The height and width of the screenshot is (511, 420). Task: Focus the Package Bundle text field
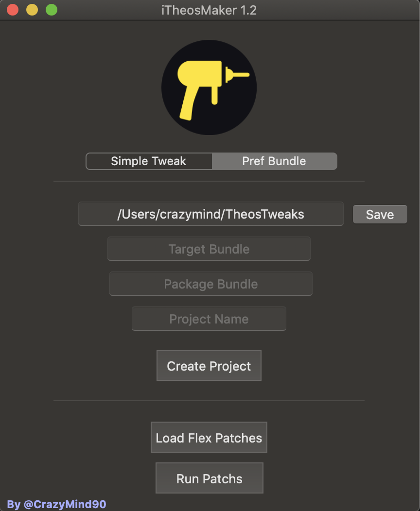(211, 284)
